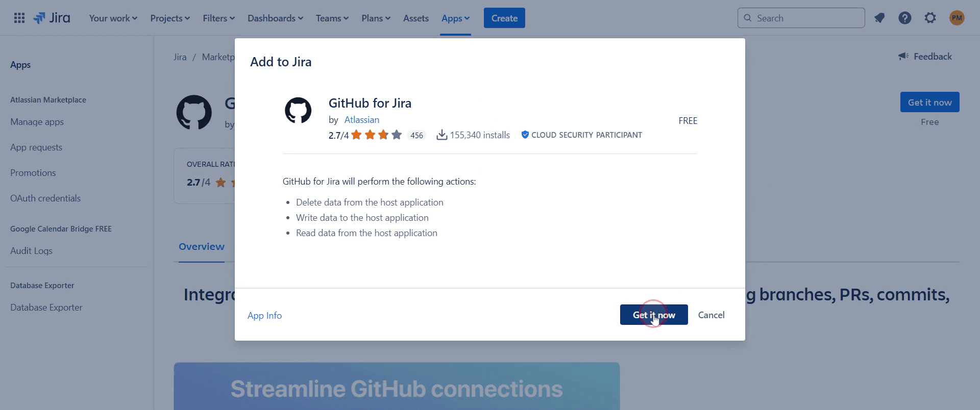
Task: Open the help question mark icon
Action: (905, 18)
